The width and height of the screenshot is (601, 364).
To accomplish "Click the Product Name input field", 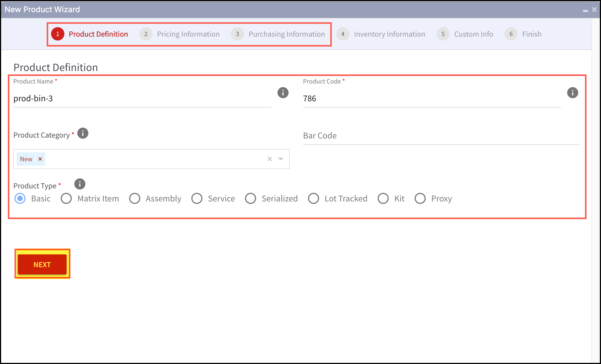I will 142,98.
